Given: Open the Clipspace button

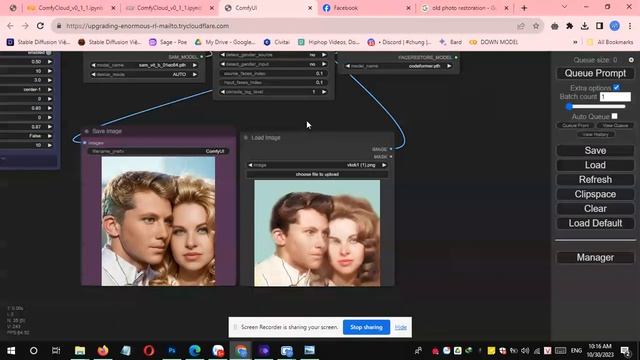Looking at the screenshot, I should tap(595, 194).
